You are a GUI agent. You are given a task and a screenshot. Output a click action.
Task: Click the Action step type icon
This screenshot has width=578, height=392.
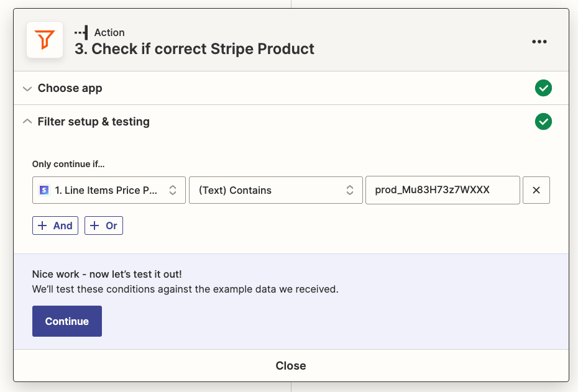point(81,32)
